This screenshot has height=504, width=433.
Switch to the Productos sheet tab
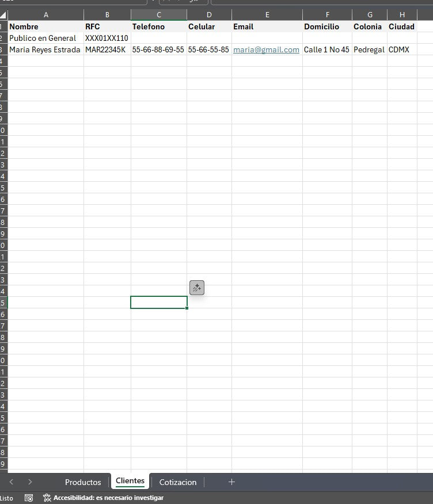83,482
